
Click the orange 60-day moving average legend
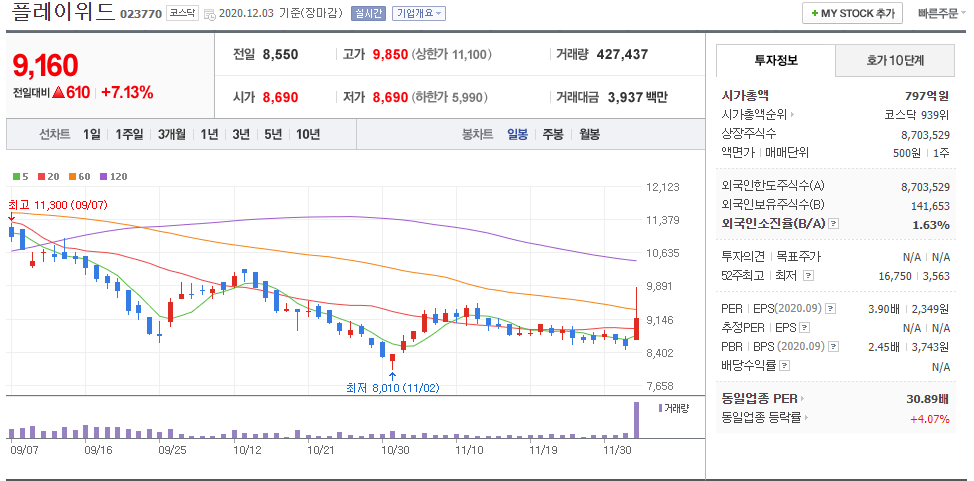pyautogui.click(x=80, y=176)
